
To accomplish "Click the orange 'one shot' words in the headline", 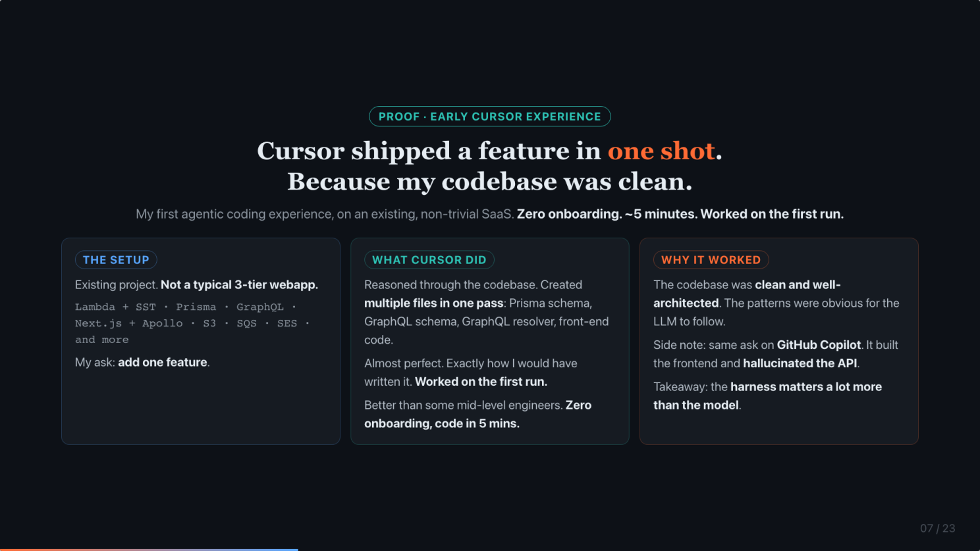I will coord(661,151).
